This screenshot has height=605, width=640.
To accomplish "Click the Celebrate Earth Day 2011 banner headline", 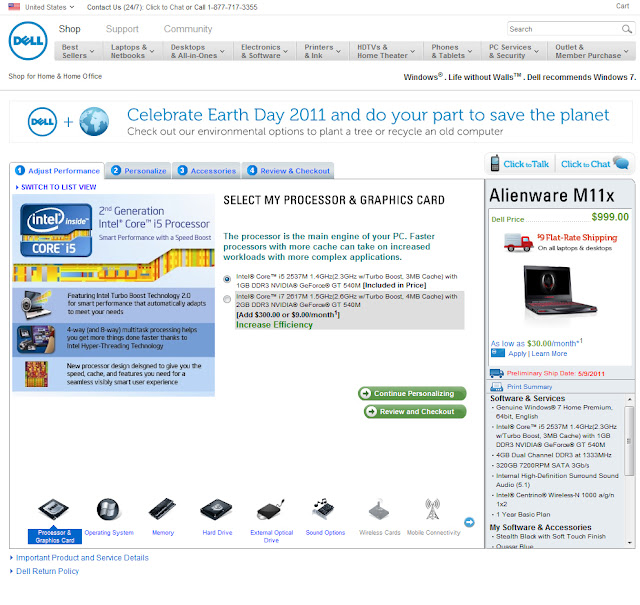I will click(x=368, y=115).
